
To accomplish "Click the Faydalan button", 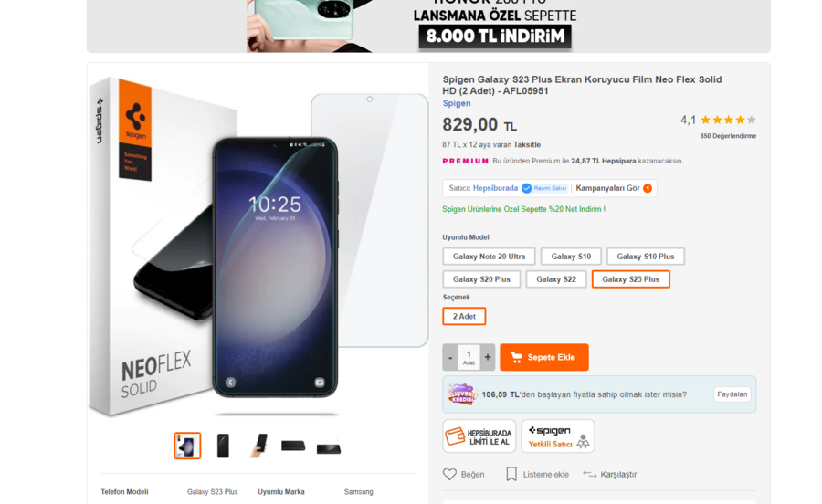I will [732, 394].
